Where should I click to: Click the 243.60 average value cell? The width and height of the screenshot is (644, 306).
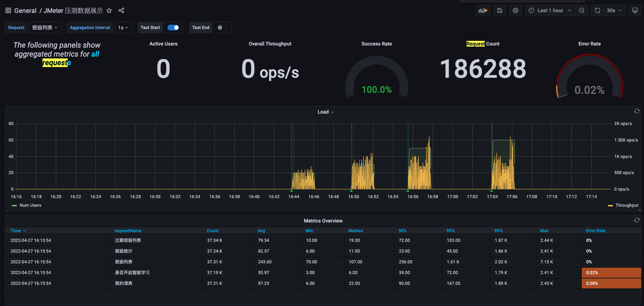coord(277,262)
